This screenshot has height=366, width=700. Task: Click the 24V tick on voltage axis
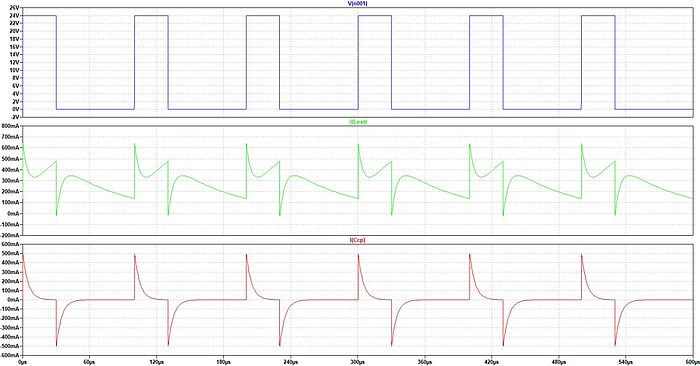coord(15,16)
